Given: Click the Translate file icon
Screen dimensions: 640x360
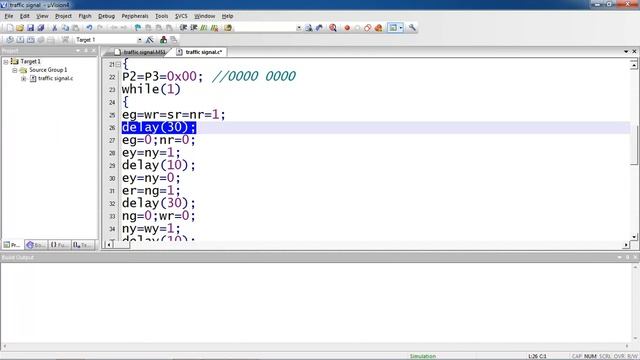Looking at the screenshot, I should tap(10, 40).
